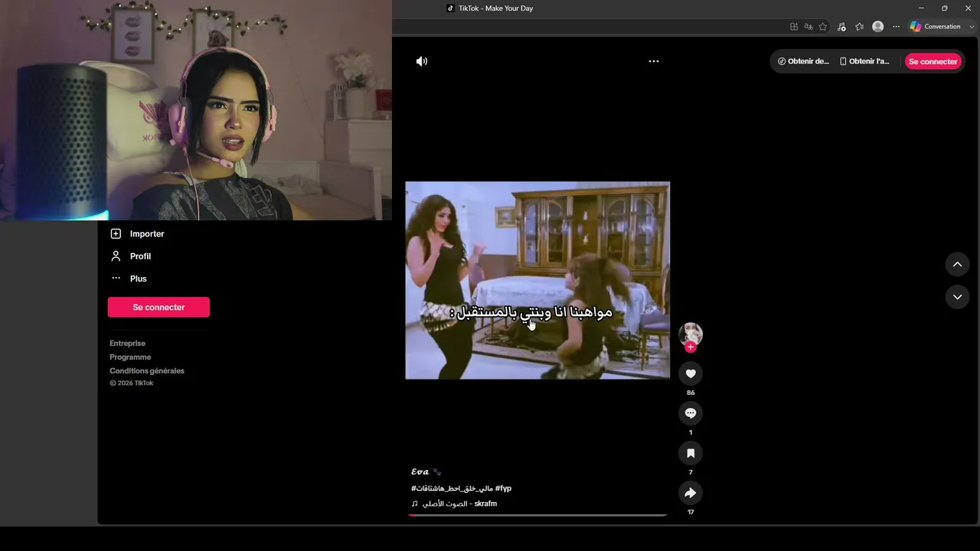Mute the TikTok video sound
Viewport: 980px width, 551px height.
422,61
